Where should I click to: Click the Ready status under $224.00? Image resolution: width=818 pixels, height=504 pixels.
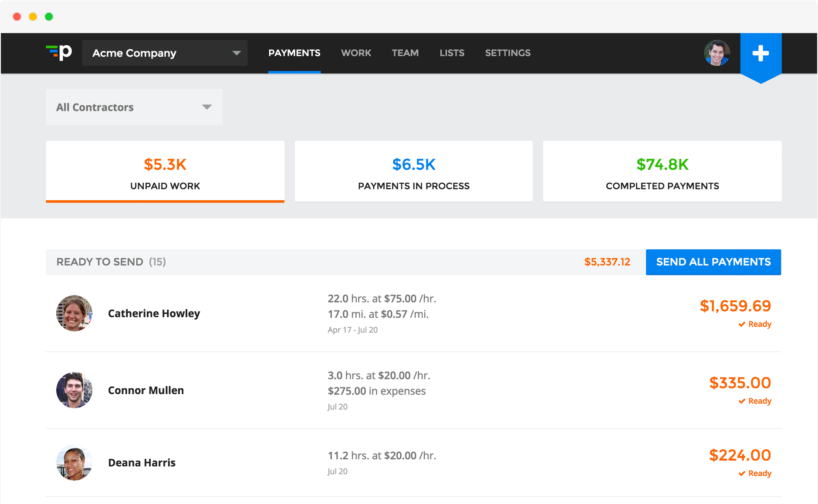pos(755,474)
